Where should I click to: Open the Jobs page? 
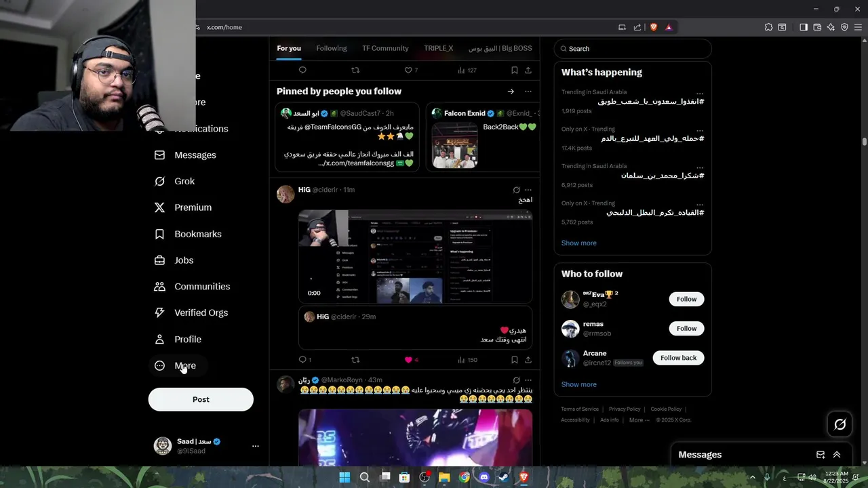click(174, 261)
